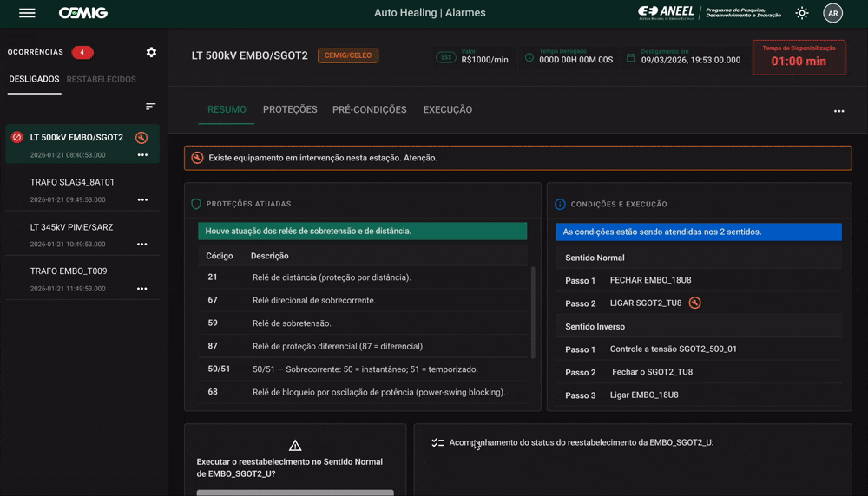The image size is (868, 496).
Task: Select protection row code 59
Action: (x=364, y=323)
